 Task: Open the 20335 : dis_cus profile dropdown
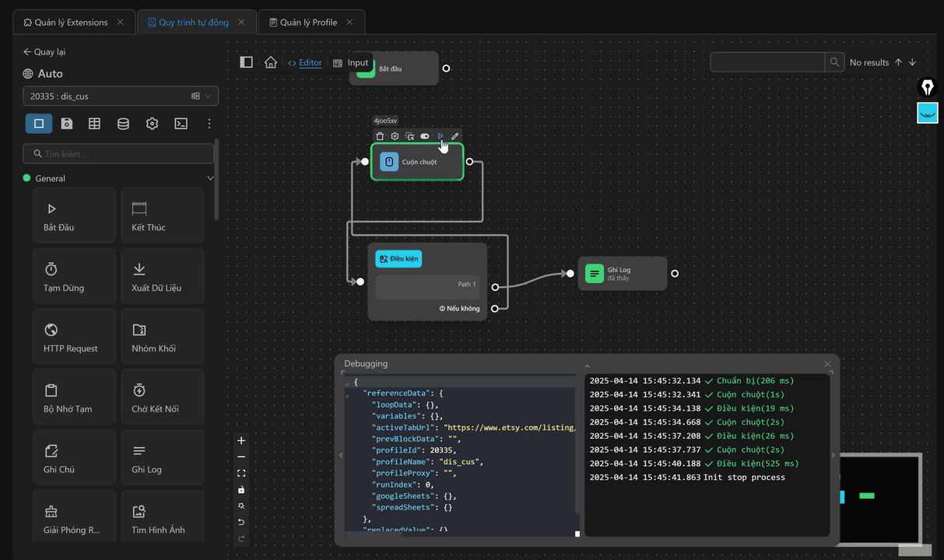[x=121, y=96]
